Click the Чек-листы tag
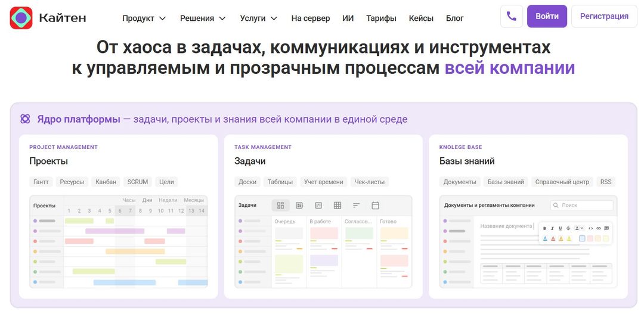Screen dimensions: 644x314 click(x=370, y=182)
